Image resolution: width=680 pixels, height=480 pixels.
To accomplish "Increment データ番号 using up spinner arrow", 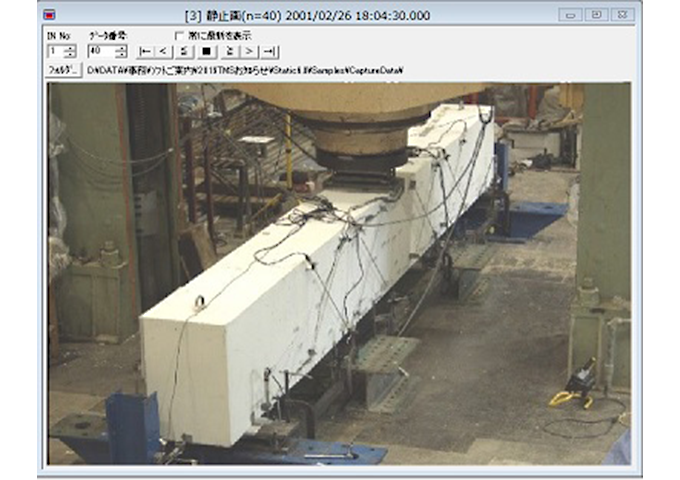I will (x=120, y=47).
